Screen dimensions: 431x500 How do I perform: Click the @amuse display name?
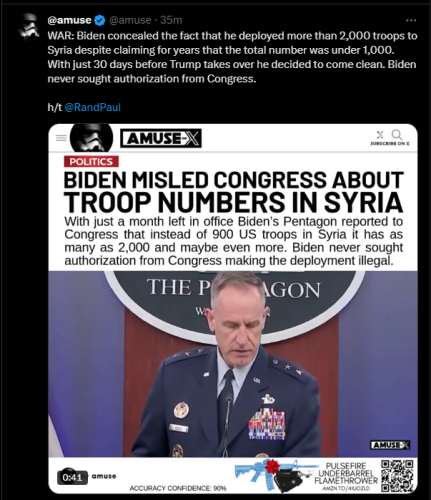coord(69,20)
